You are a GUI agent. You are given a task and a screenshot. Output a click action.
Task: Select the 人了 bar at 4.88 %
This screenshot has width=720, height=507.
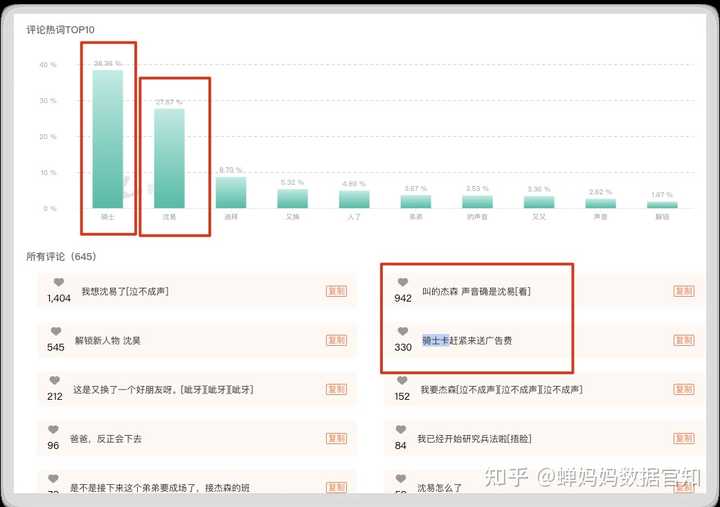tap(354, 199)
